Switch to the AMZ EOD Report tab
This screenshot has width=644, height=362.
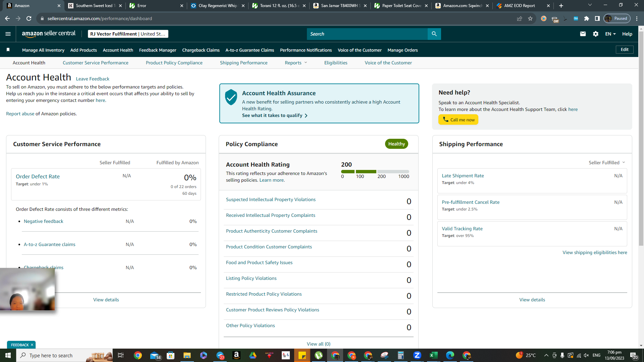click(x=523, y=6)
